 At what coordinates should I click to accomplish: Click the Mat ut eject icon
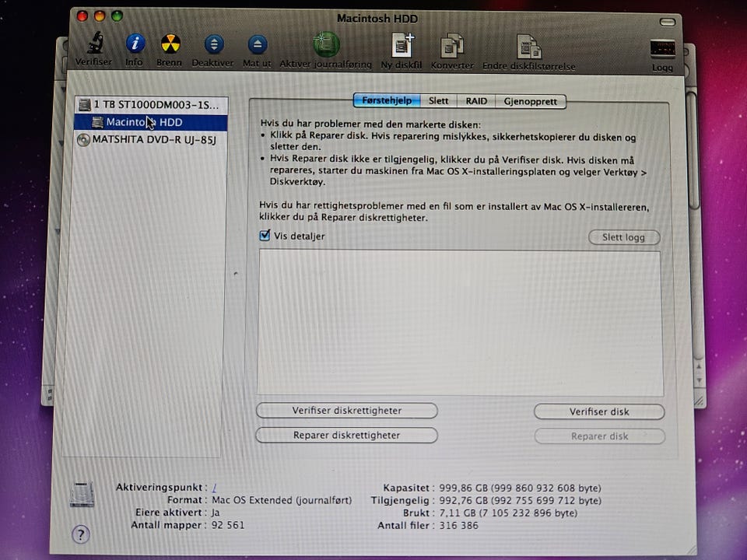coord(258,45)
